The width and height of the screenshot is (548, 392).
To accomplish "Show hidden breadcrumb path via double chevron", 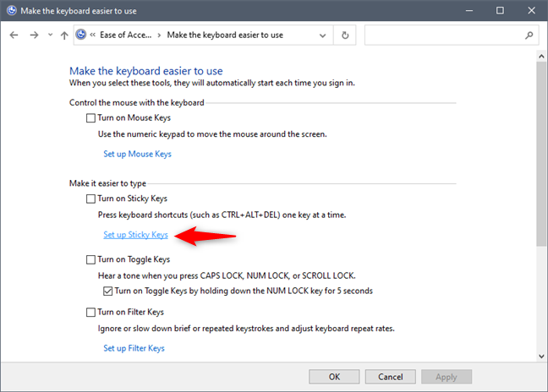I will 93,35.
